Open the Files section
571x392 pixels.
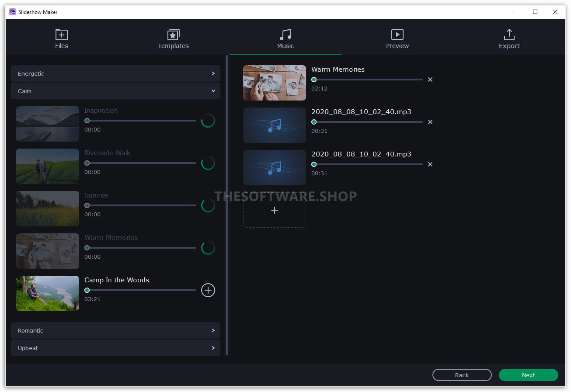[61, 38]
